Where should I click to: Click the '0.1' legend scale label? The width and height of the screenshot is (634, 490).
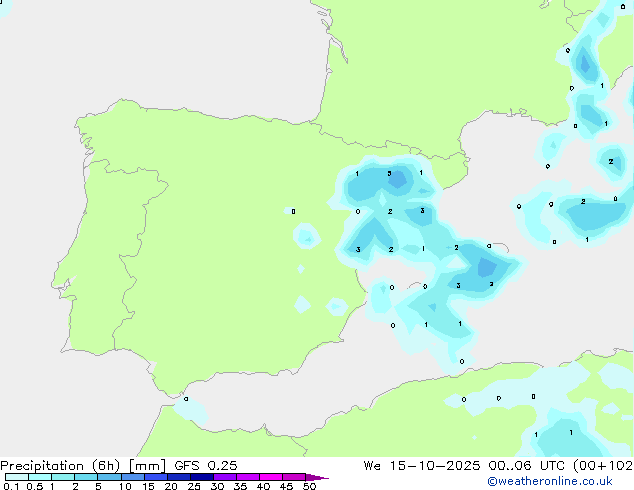(x=11, y=486)
